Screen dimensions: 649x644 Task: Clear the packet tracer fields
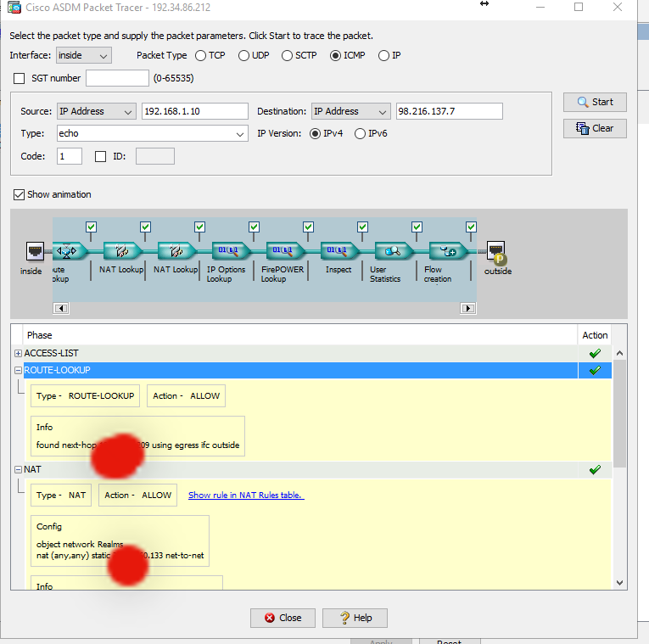[x=595, y=128]
